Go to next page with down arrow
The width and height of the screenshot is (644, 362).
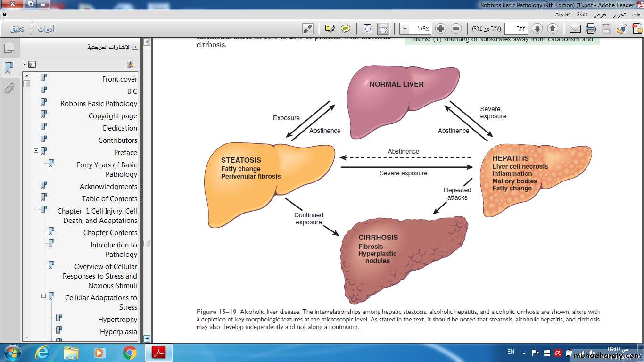[x=537, y=29]
